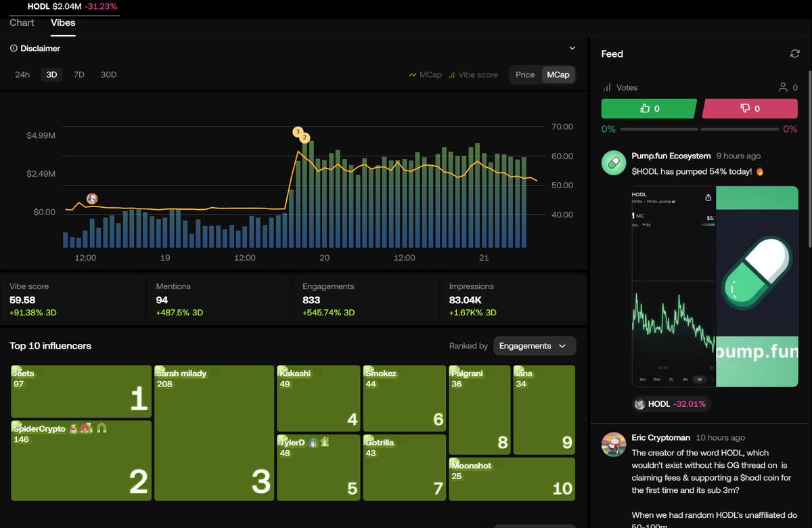812x528 pixels.
Task: Open Eric Cryptoman's profile avatar
Action: click(614, 444)
